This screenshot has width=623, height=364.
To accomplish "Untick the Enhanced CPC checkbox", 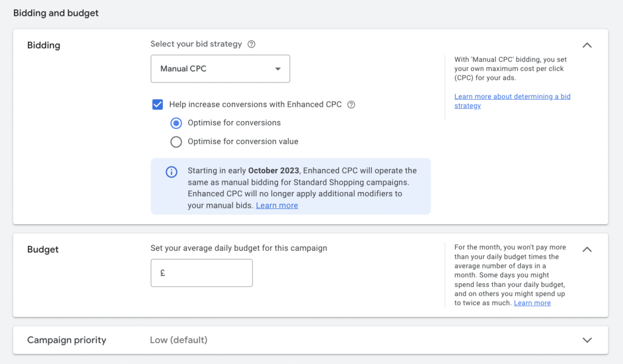I will 158,105.
